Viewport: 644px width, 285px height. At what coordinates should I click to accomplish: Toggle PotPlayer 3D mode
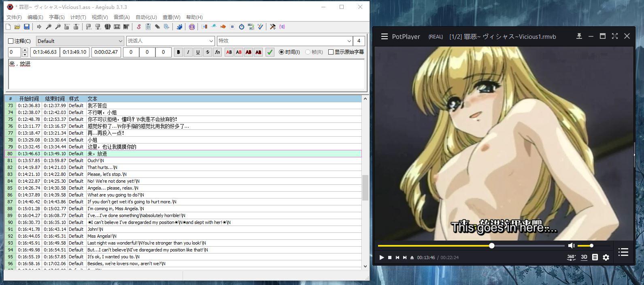(584, 257)
